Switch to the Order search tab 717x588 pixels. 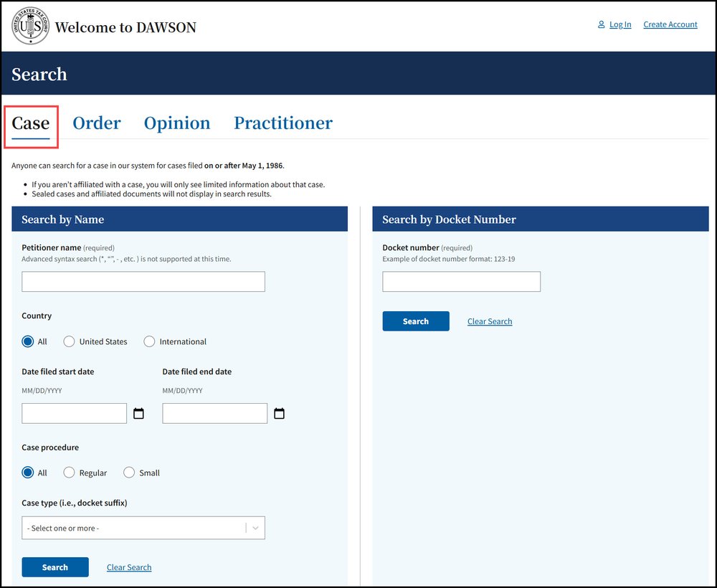(97, 123)
